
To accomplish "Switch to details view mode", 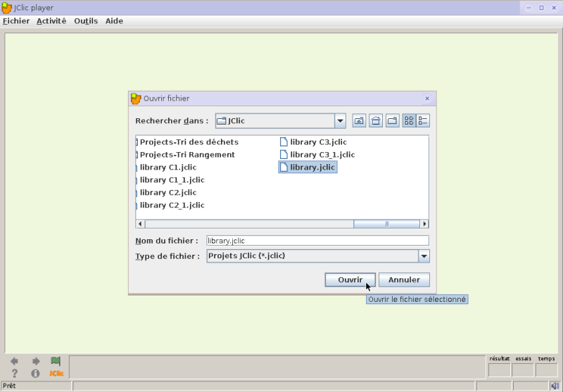I will [423, 120].
